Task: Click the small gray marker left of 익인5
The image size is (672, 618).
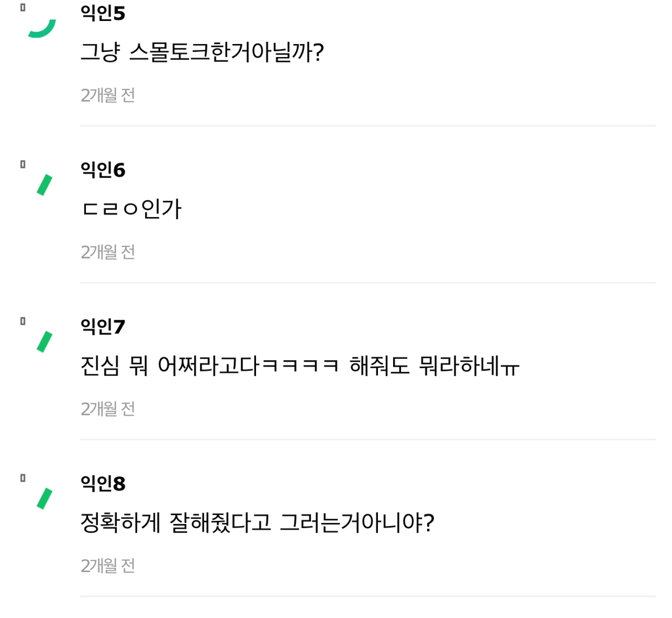Action: 23,8
